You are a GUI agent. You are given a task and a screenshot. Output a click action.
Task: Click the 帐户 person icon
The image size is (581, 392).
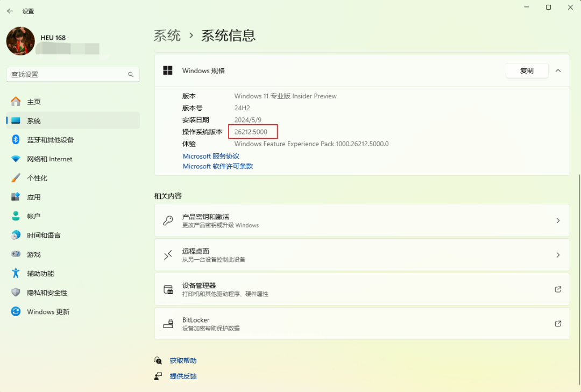(16, 216)
